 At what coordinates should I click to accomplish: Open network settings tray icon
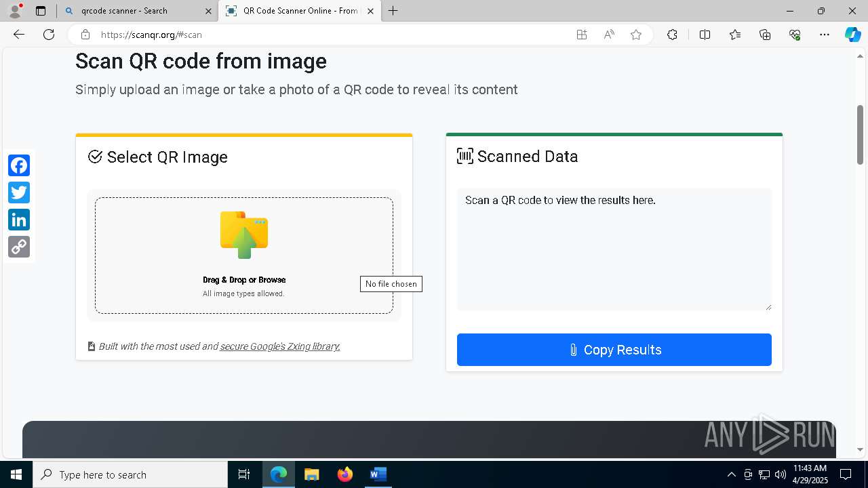(x=764, y=474)
